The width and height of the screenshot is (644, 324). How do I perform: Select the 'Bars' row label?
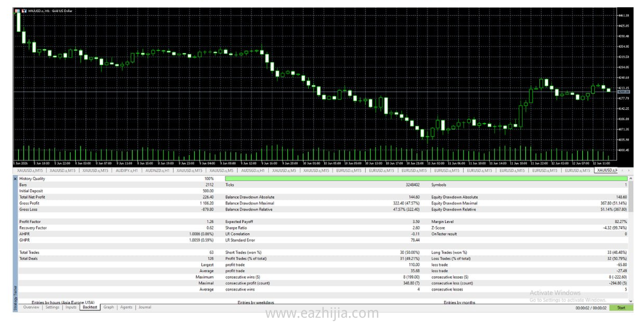tap(23, 185)
